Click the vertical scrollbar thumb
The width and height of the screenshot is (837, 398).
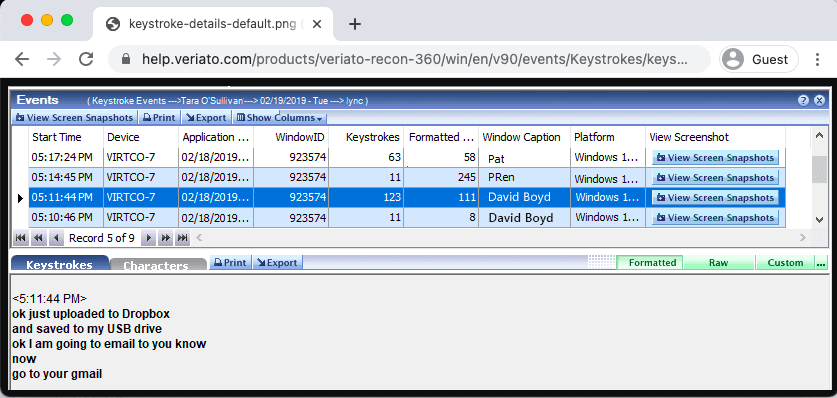(819, 170)
